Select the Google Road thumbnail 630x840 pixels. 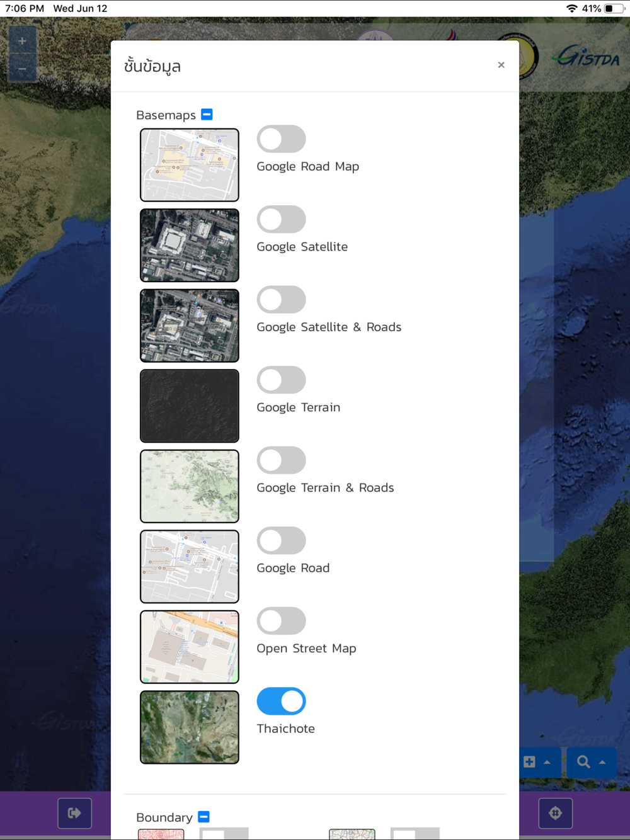point(190,566)
